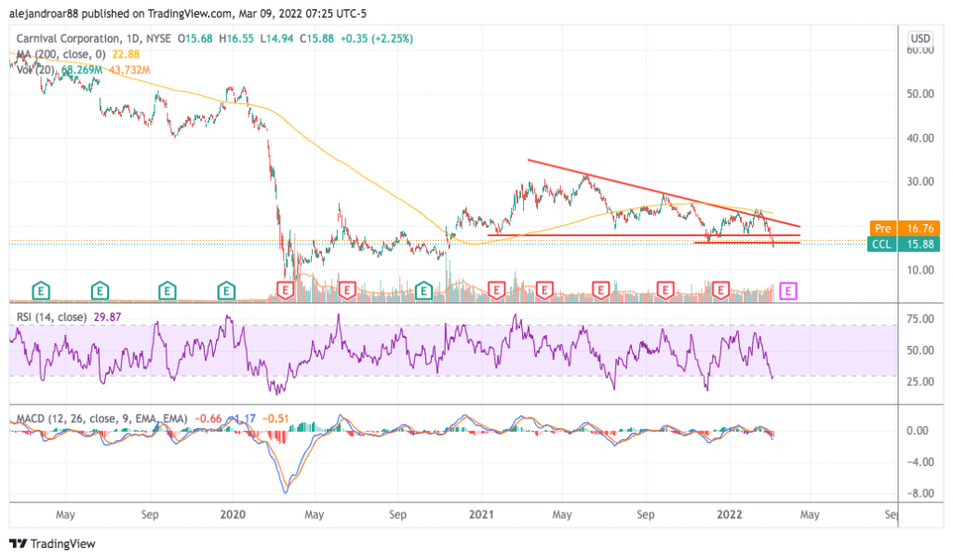Click the purple upcoming earnings E marker

[x=787, y=291]
